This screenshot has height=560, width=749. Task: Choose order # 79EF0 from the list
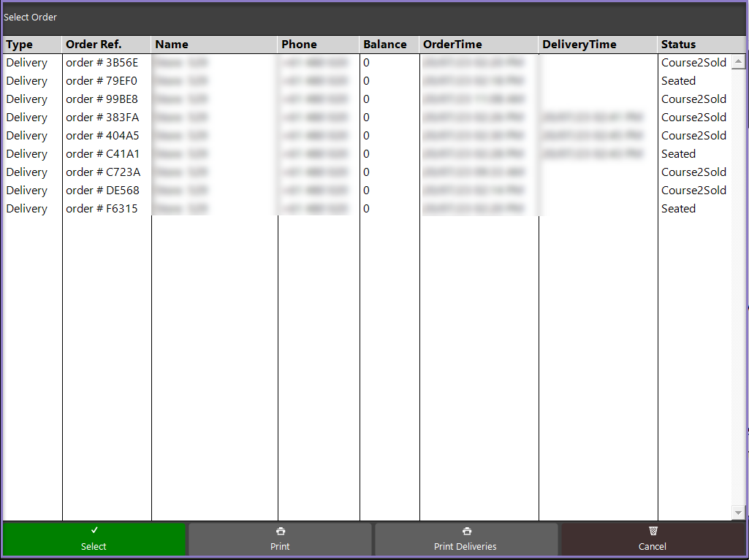tap(102, 81)
